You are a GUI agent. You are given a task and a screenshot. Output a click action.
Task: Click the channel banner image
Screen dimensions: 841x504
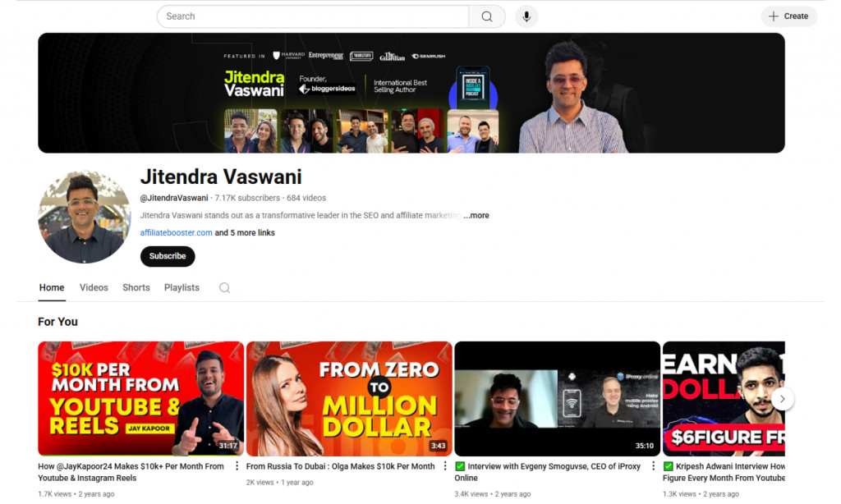click(x=411, y=93)
